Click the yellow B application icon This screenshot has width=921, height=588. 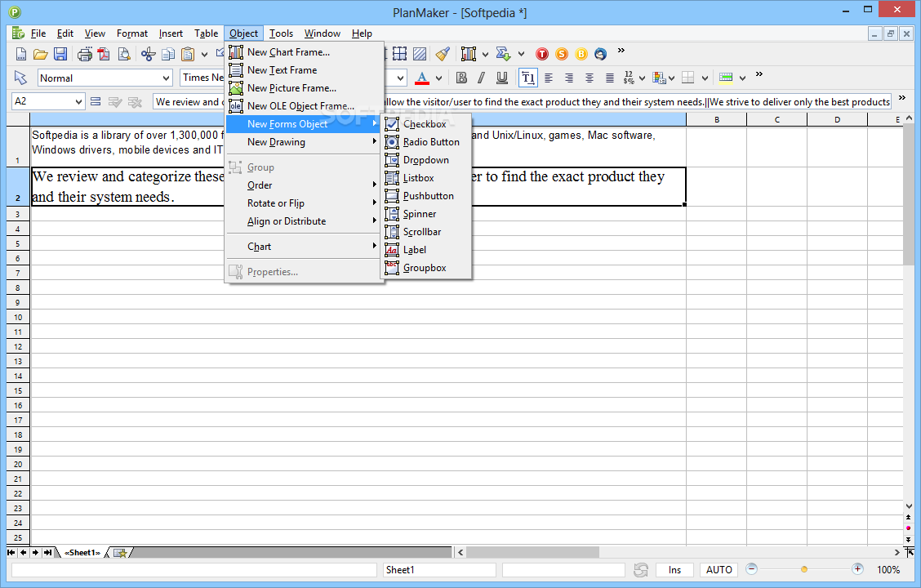click(581, 54)
